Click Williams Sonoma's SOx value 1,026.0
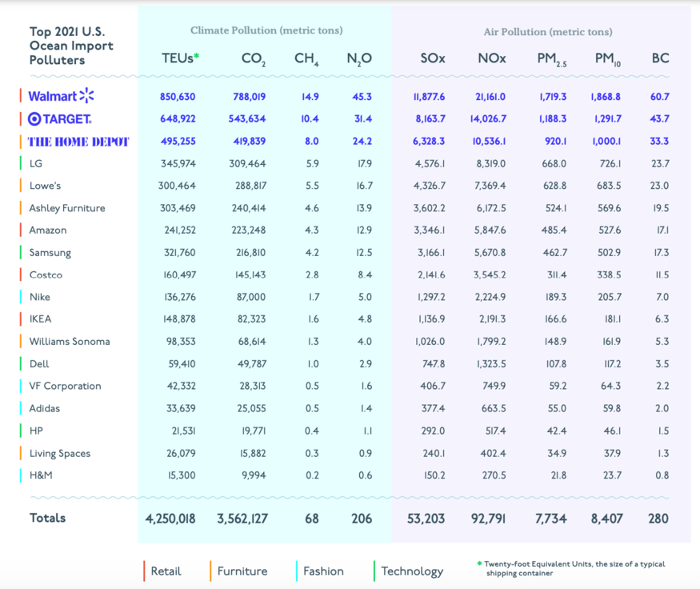 430,342
